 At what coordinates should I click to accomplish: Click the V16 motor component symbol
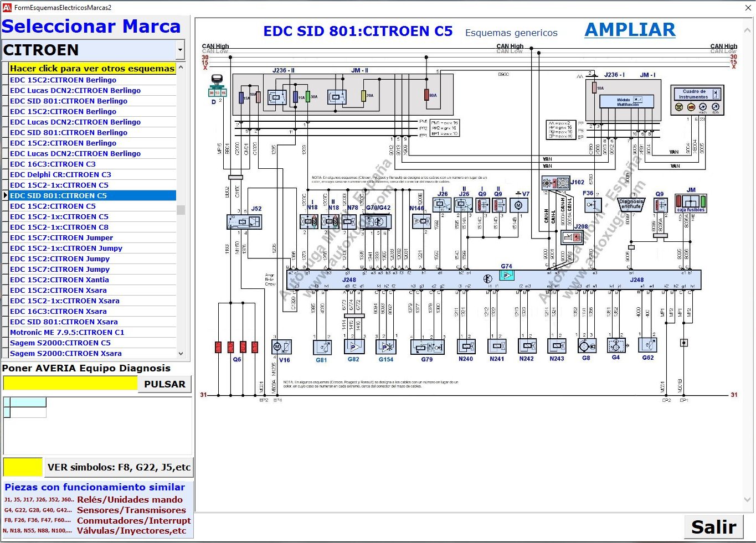pyautogui.click(x=281, y=347)
